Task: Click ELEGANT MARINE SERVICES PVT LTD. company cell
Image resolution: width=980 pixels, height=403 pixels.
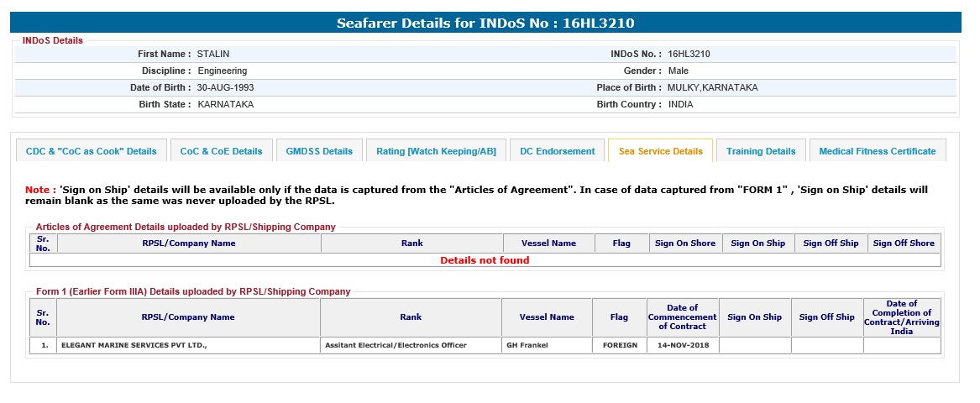Action: pos(134,345)
